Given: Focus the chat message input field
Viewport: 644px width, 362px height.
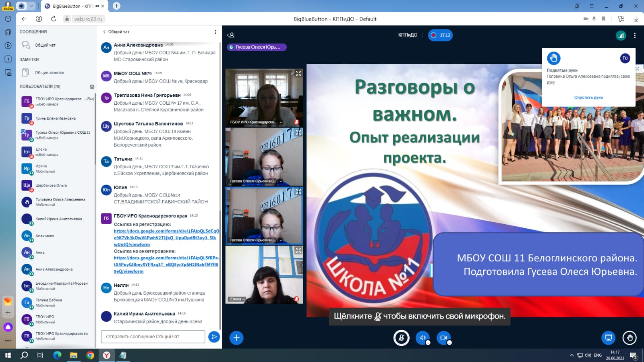Looking at the screenshot, I should click(x=153, y=337).
